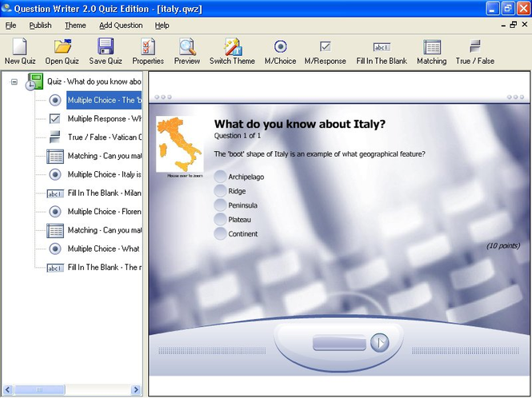The image size is (532, 398).
Task: Select Multiple Choice - The 'b question in tree
Action: click(x=104, y=100)
